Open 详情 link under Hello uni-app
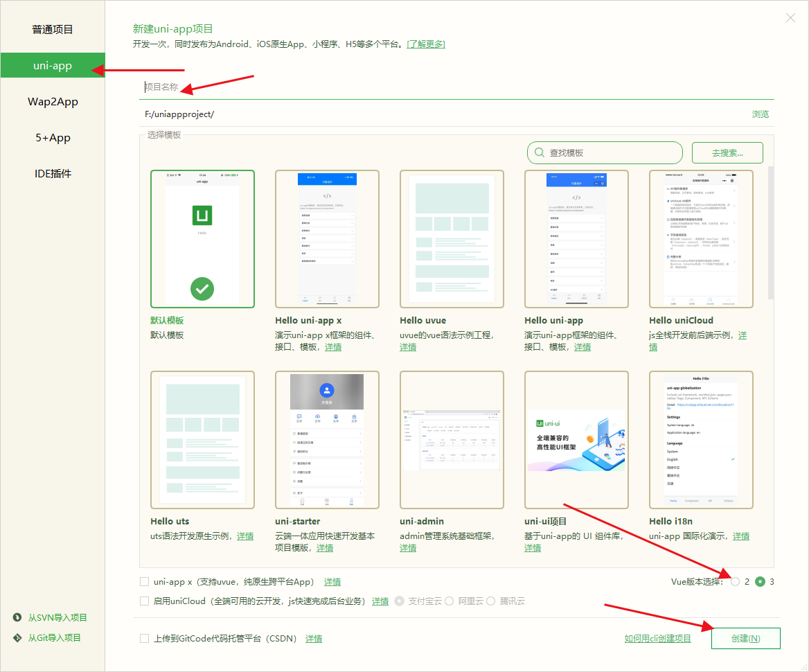809x672 pixels. [583, 347]
